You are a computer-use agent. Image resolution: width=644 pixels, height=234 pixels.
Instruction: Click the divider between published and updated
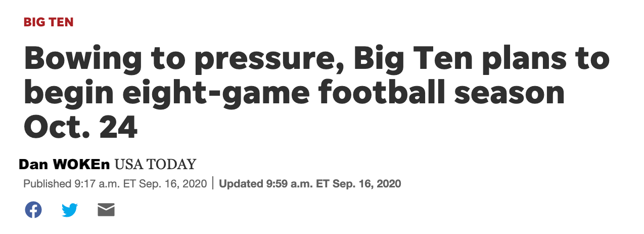(213, 183)
